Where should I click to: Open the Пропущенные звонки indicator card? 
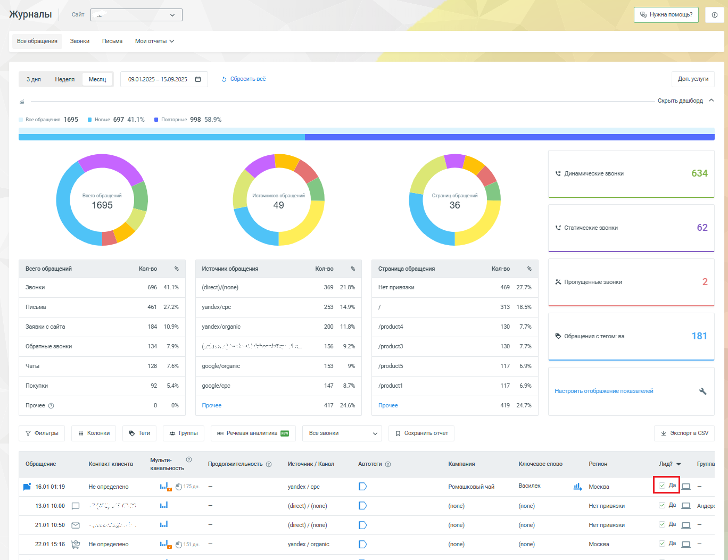631,282
